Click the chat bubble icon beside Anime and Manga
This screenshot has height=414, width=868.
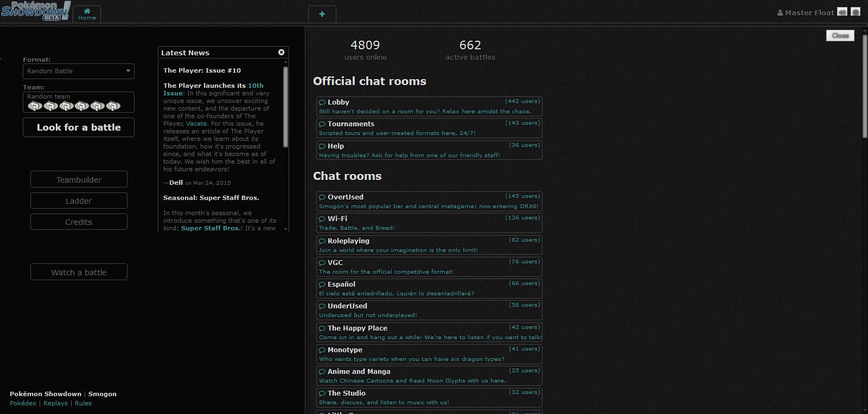coord(322,372)
